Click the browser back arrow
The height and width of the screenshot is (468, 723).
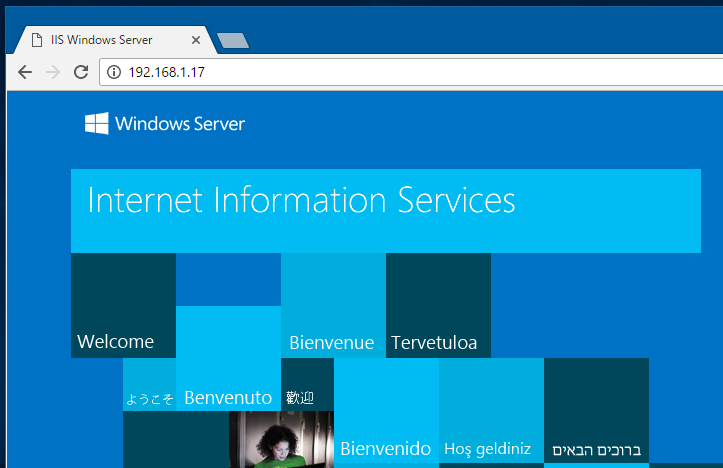point(25,72)
